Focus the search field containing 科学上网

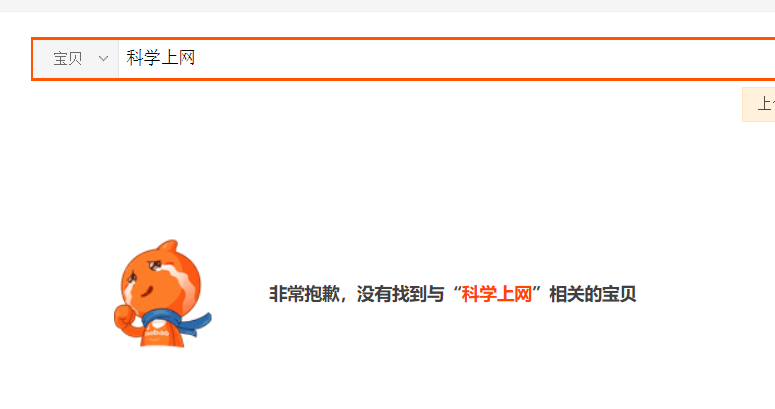coord(446,59)
